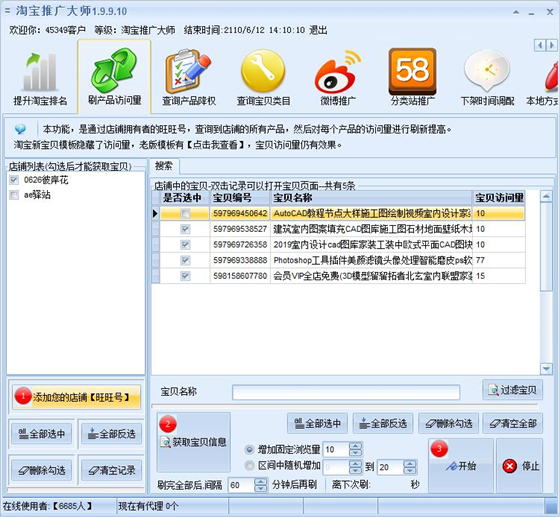The height and width of the screenshot is (517, 560).
Task: Uncheck item 597969338888 checkbox
Action: [x=185, y=260]
